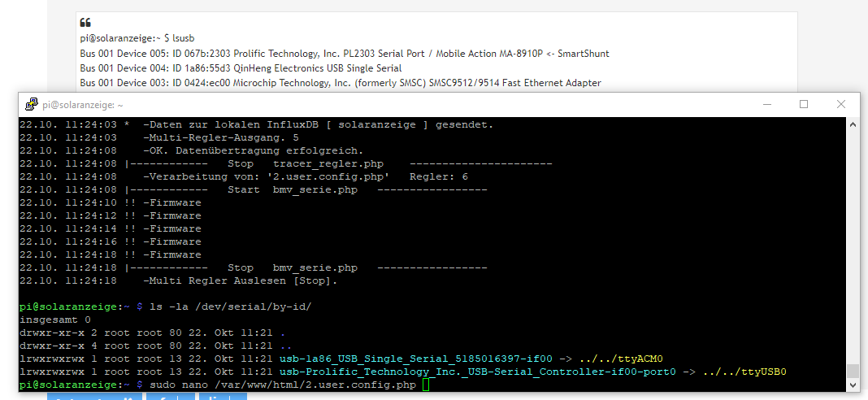Viewport: 868px width, 400px height.
Task: Click the 'ls -la /dev/serial/by-id/' command
Action: point(229,307)
